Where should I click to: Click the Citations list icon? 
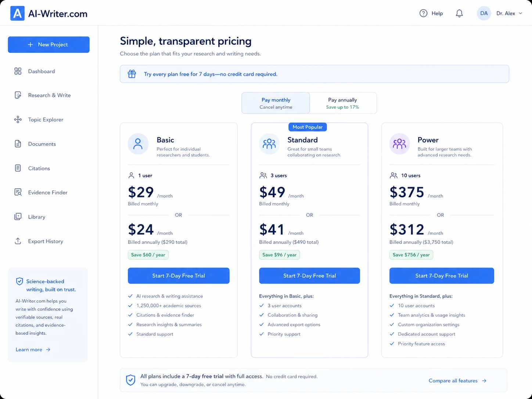pyautogui.click(x=18, y=168)
